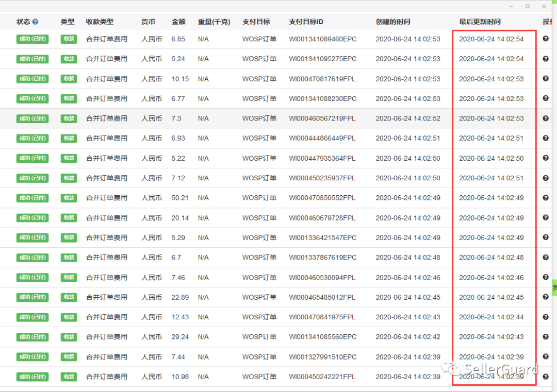Image resolution: width=557 pixels, height=392 pixels.
Task: Click 收款 type badge in row WI000450242221FPL
Action: click(69, 377)
